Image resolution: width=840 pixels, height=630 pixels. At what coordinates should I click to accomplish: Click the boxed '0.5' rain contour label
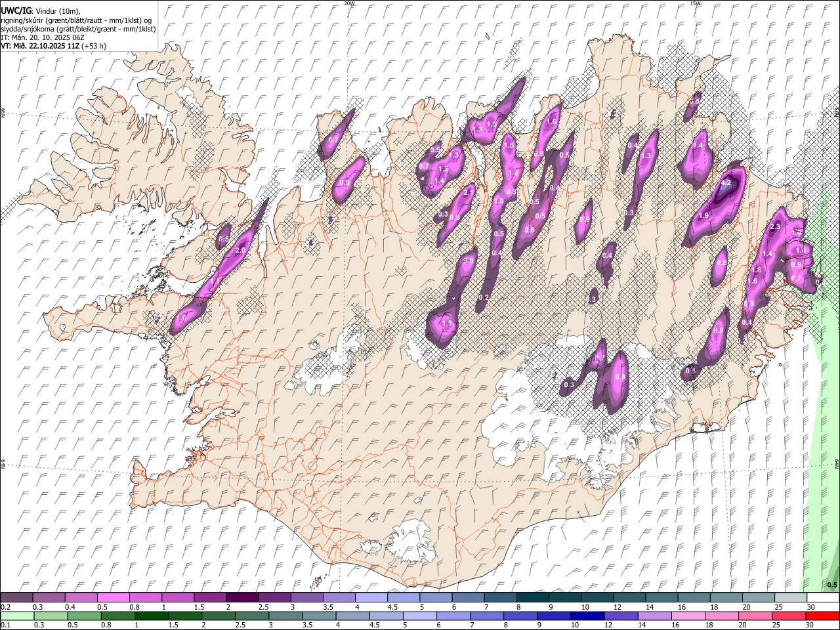[832, 585]
